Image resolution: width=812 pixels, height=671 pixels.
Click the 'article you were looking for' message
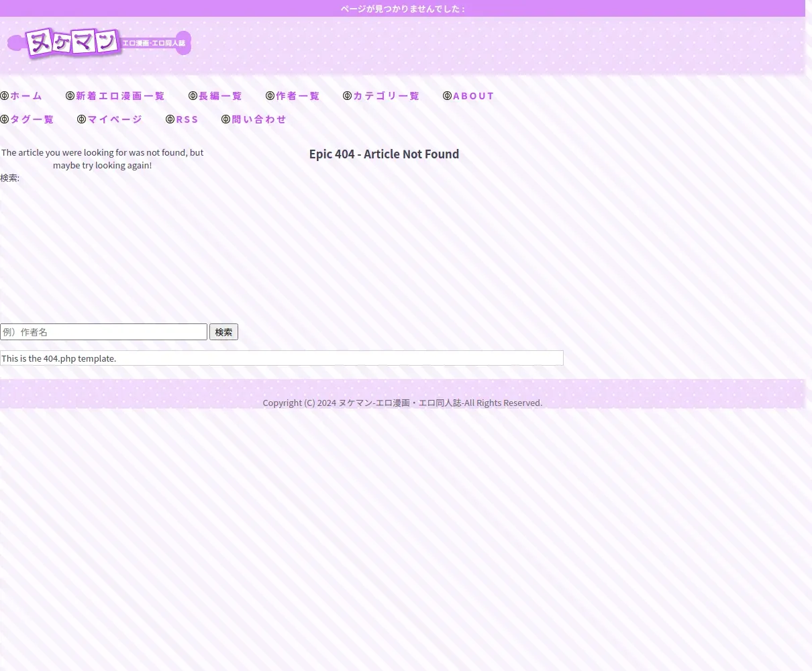[102, 159]
